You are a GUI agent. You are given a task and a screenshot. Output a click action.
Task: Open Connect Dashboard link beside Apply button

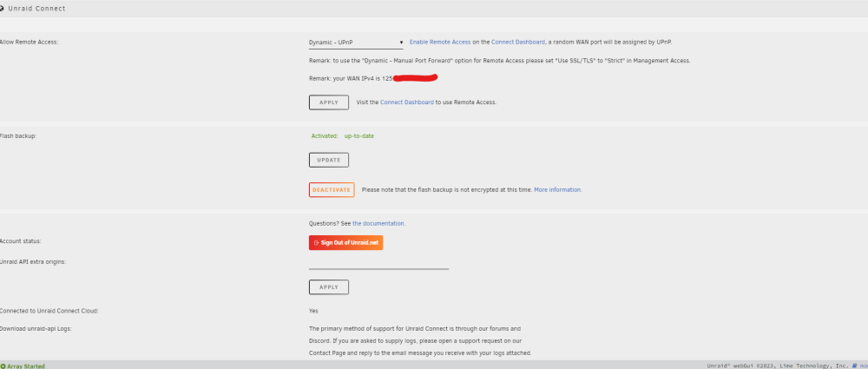coord(407,102)
